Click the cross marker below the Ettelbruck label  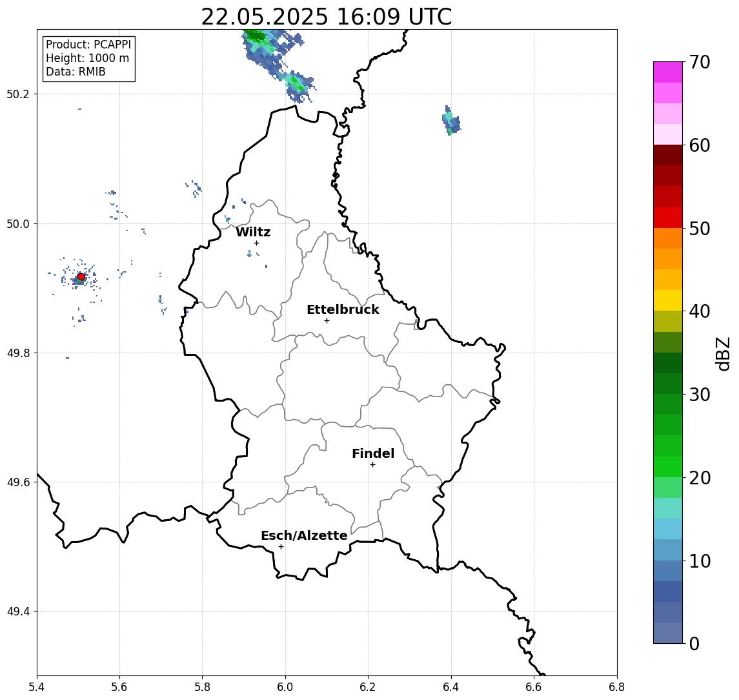(x=327, y=321)
